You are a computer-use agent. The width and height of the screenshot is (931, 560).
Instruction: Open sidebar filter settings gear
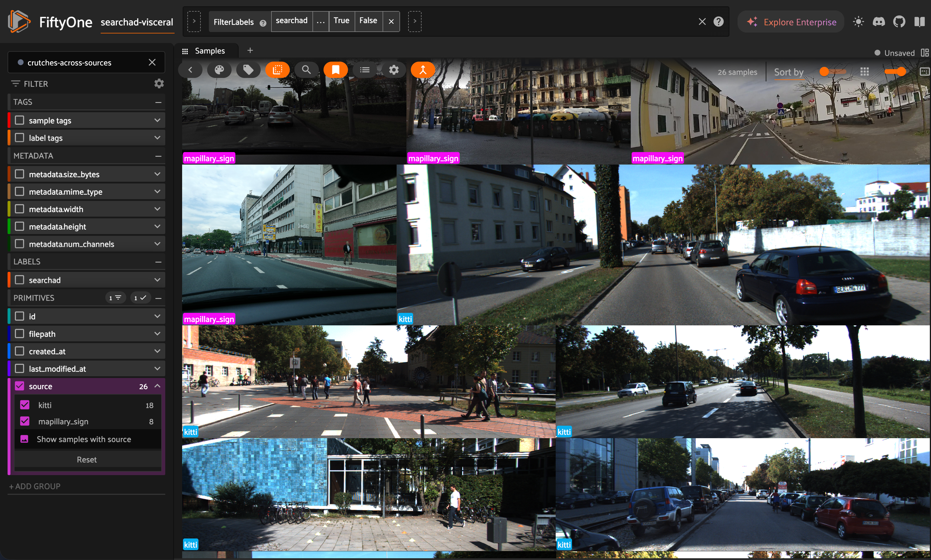point(159,83)
